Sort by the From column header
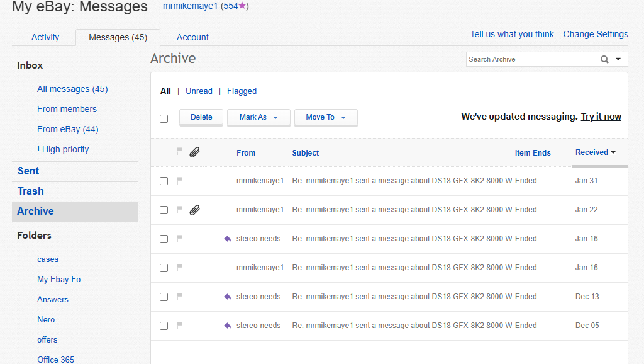The width and height of the screenshot is (644, 364). [x=246, y=152]
